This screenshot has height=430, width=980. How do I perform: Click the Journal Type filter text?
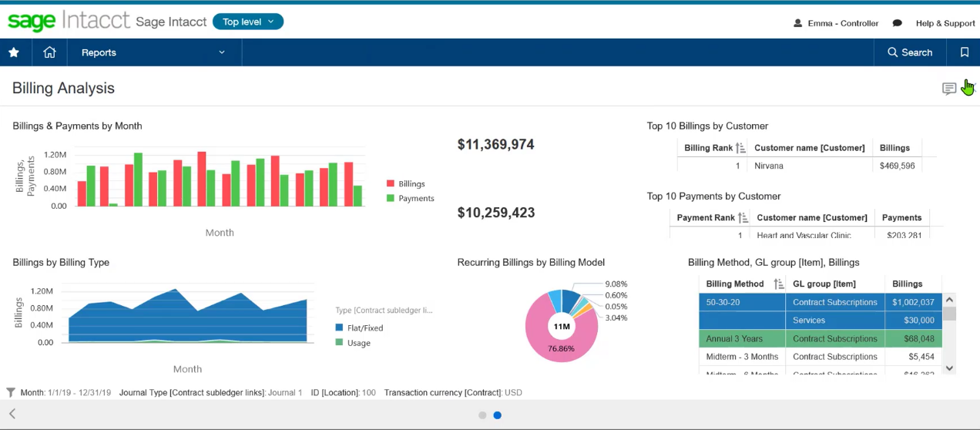tap(210, 393)
